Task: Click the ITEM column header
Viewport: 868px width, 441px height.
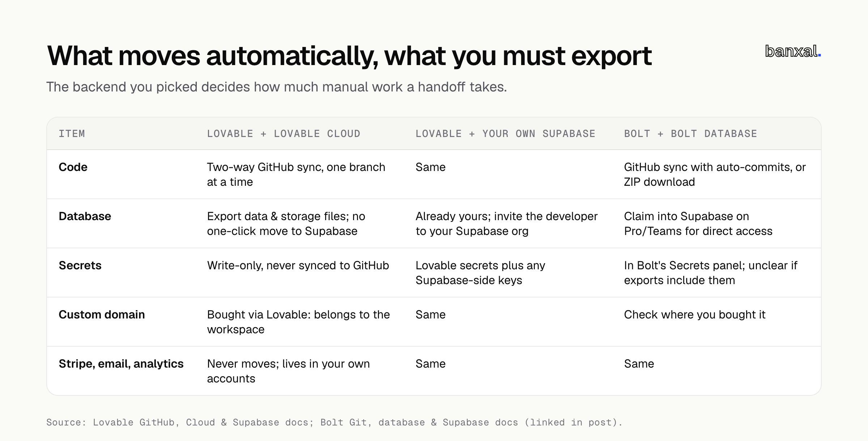Action: tap(72, 134)
